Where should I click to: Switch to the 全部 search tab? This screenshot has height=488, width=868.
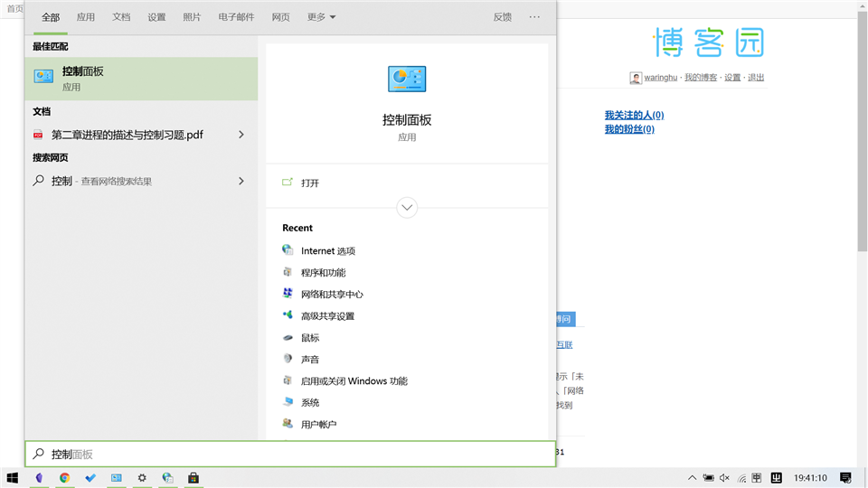(x=51, y=17)
